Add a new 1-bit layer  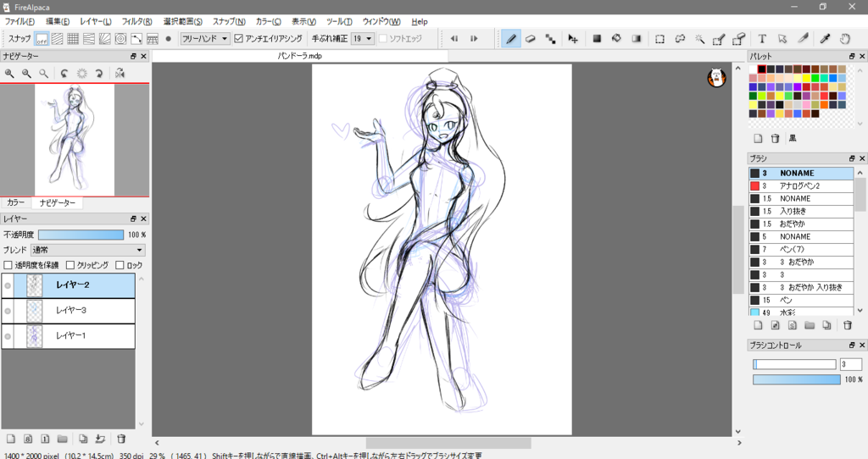click(x=45, y=439)
